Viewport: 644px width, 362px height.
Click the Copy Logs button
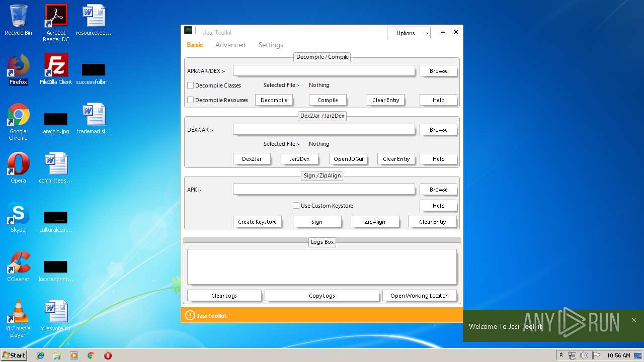[322, 296]
